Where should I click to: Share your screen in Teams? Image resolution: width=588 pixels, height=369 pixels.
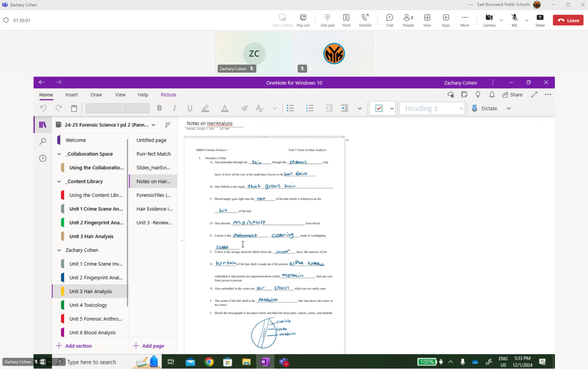540,20
